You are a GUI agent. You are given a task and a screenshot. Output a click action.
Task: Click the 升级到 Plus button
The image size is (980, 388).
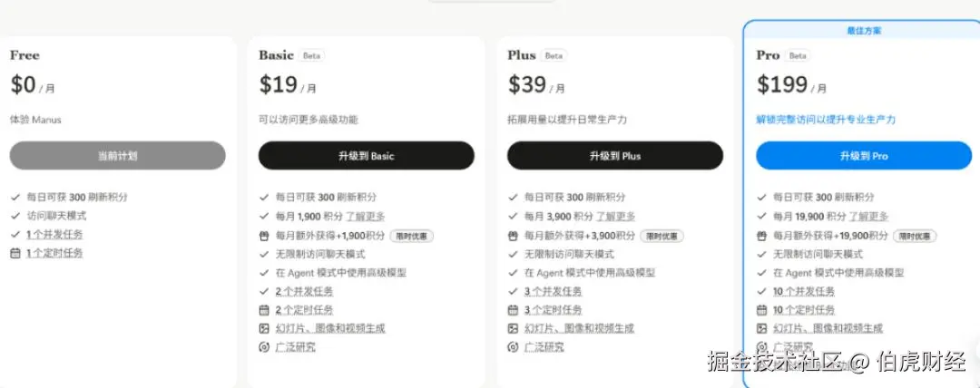[x=615, y=156]
